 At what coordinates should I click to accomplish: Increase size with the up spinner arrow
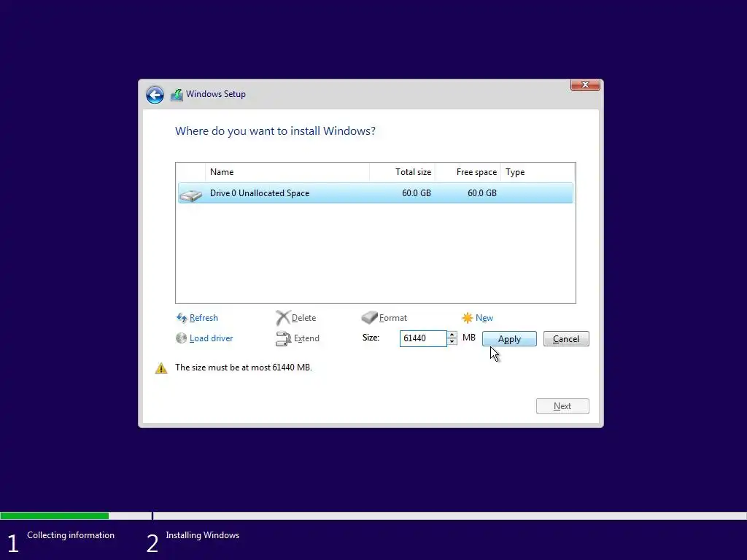[452, 335]
